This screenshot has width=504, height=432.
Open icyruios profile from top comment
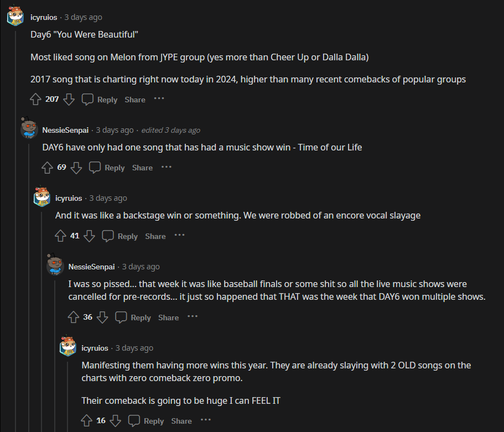[x=44, y=17]
